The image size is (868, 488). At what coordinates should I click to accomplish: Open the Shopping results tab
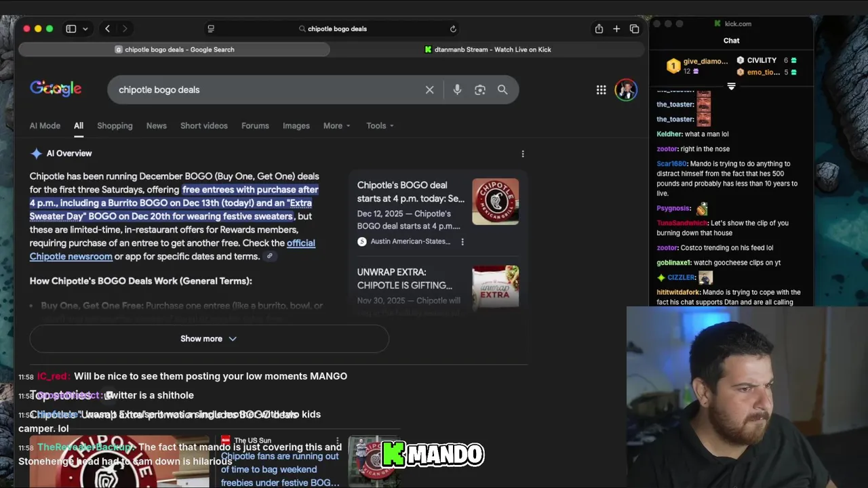[x=115, y=125]
